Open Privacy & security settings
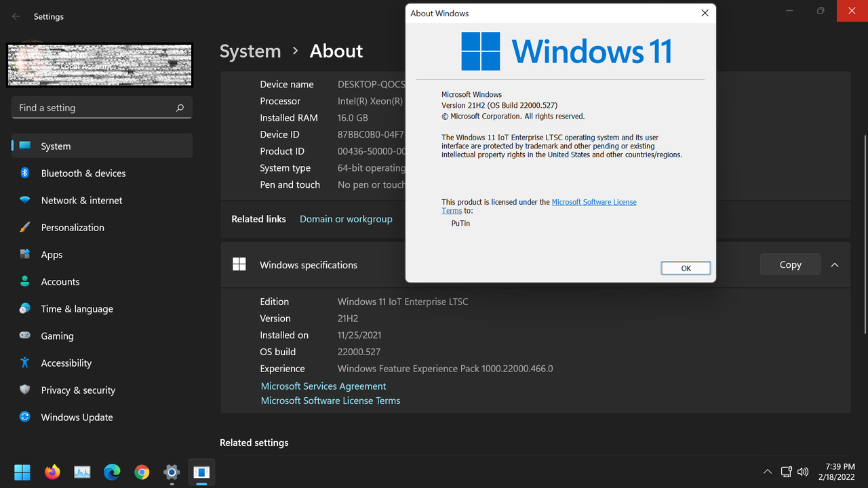 pos(102,390)
